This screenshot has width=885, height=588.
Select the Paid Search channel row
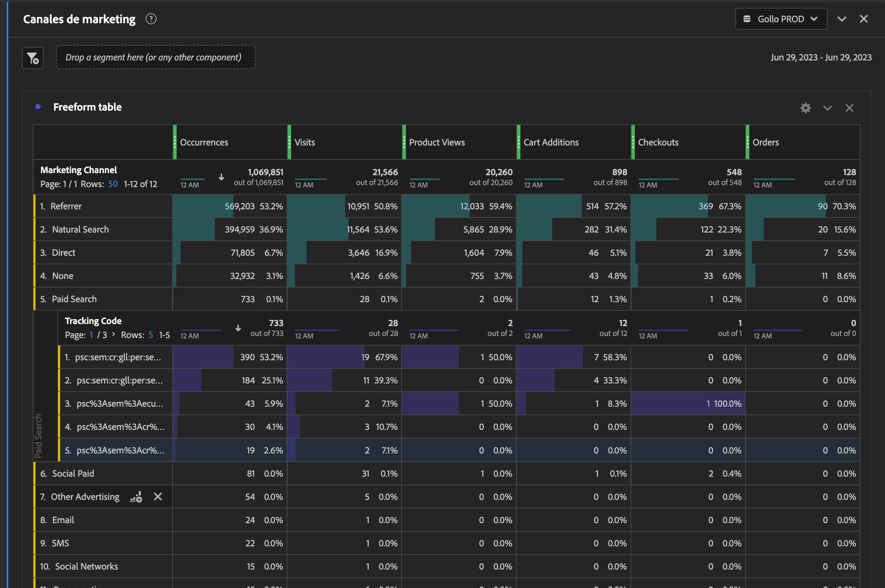click(x=74, y=299)
